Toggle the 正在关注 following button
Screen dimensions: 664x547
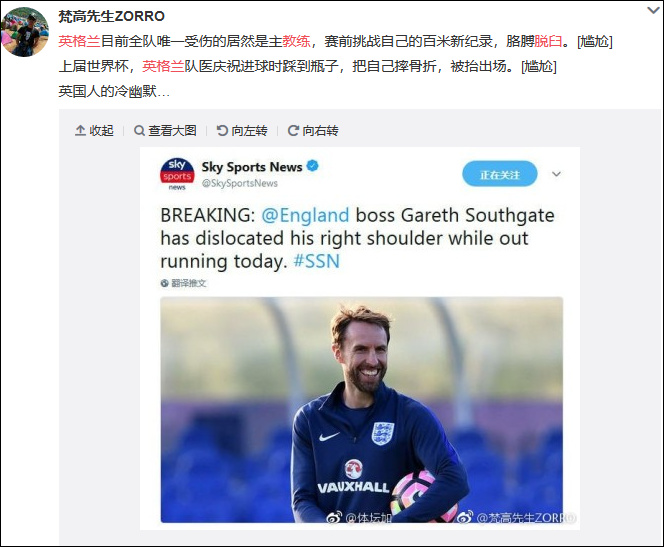[x=500, y=174]
